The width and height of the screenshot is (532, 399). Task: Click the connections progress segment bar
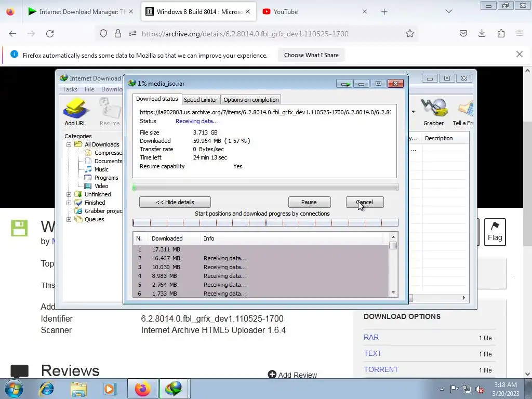tap(265, 222)
